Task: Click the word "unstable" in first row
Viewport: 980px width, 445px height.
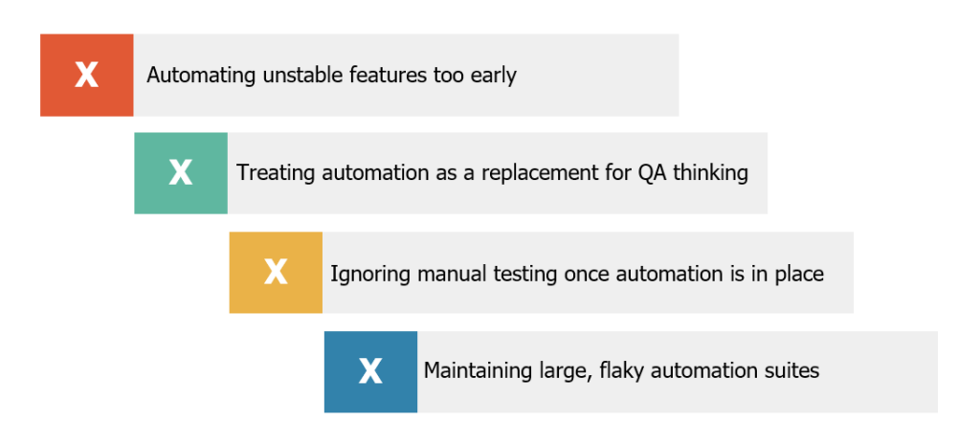Action: point(296,75)
